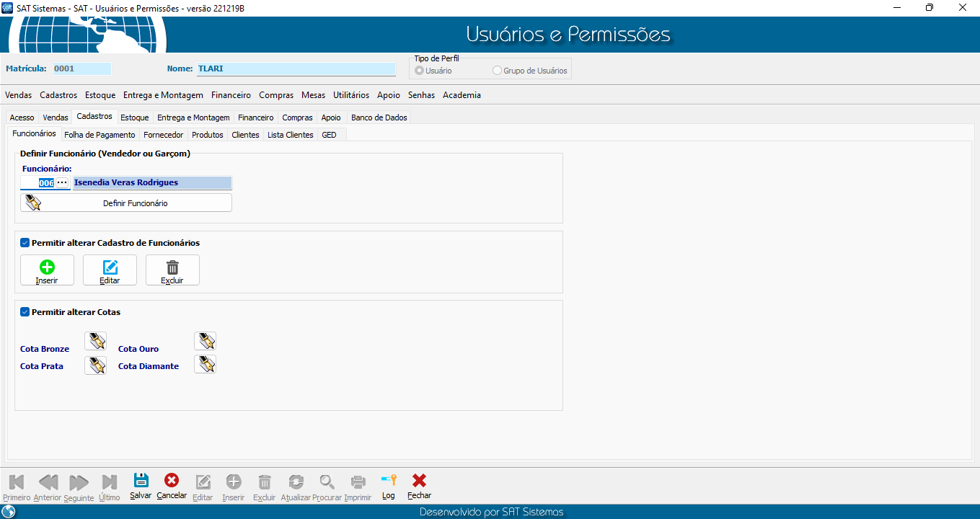Select the Grupo de Usuários radio option
This screenshot has width=980, height=519.
coord(498,71)
